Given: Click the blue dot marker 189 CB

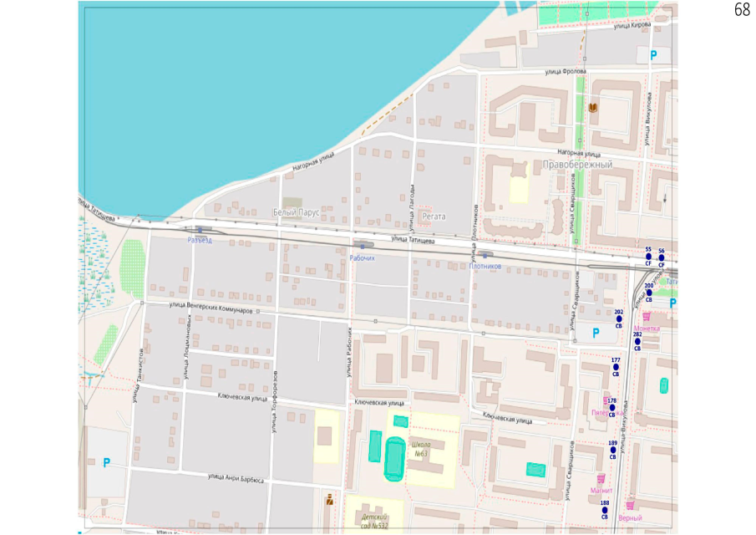Looking at the screenshot, I should [x=612, y=450].
